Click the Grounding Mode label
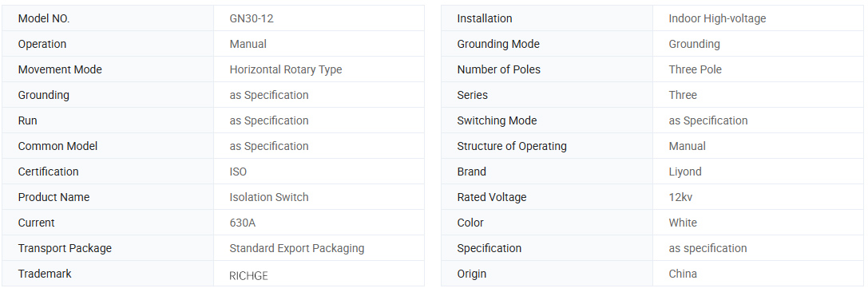 (x=498, y=44)
